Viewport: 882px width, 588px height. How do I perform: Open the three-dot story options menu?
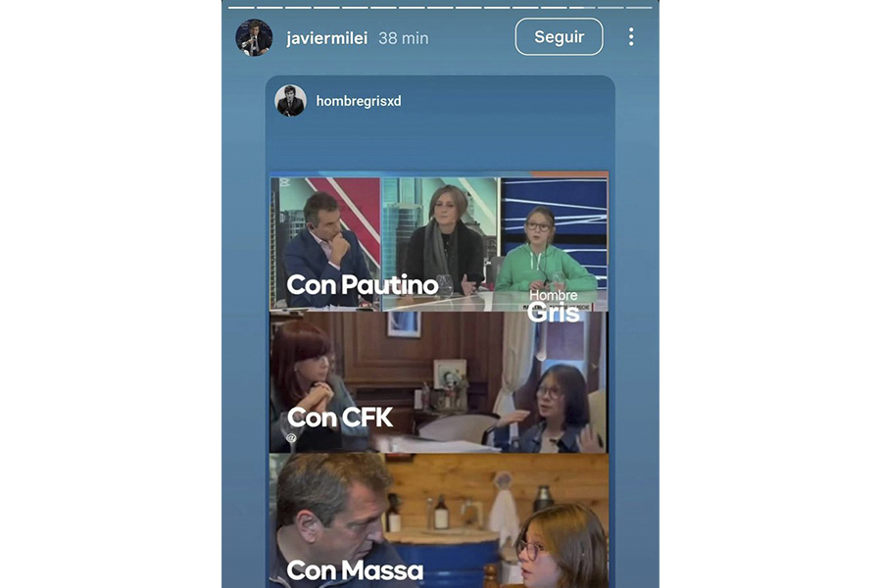pos(631,36)
